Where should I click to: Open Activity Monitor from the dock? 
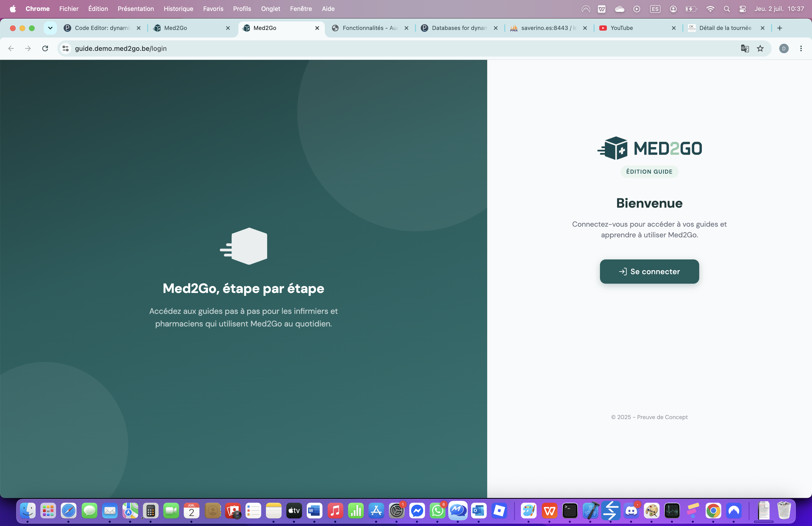coord(672,511)
